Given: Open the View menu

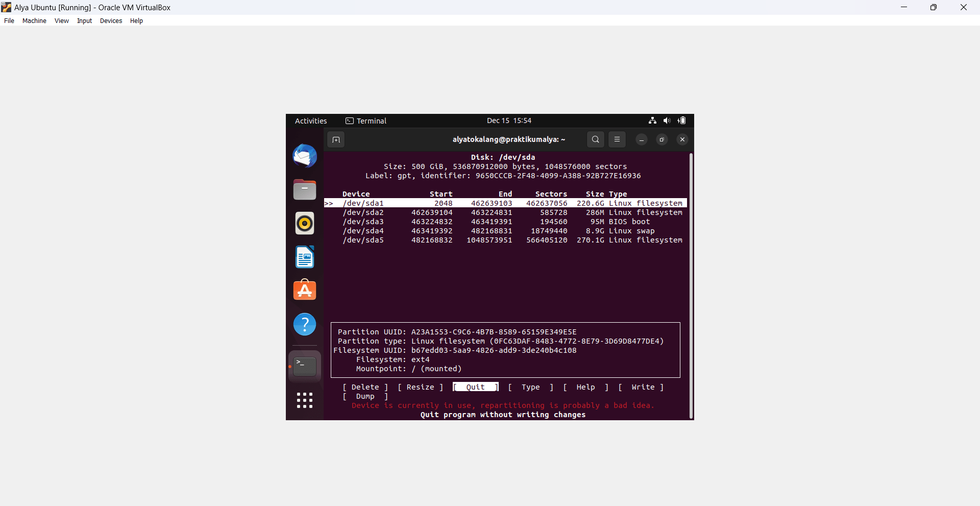Looking at the screenshot, I should pos(62,21).
